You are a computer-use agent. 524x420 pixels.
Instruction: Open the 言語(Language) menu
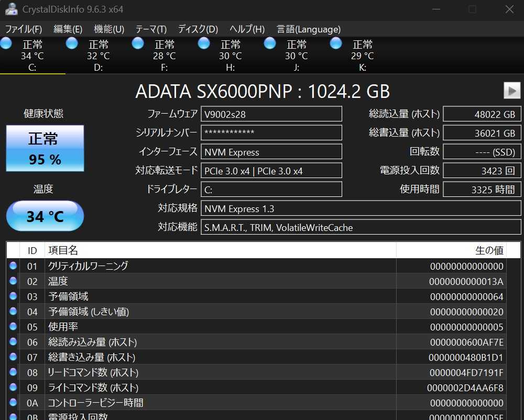[x=309, y=29]
